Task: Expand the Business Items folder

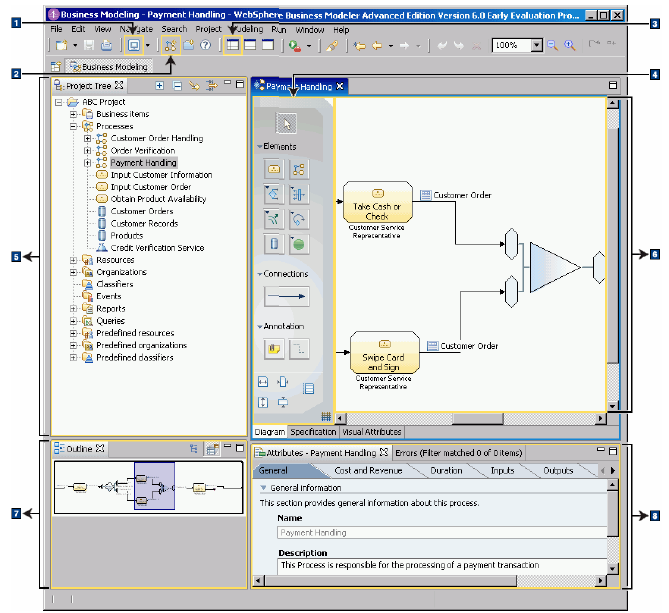Action: click(x=73, y=114)
